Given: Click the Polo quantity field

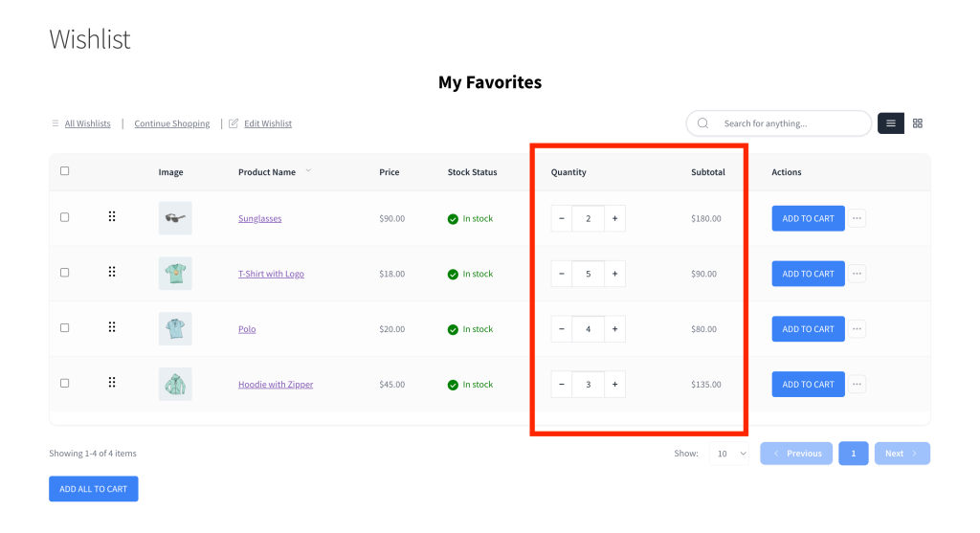Looking at the screenshot, I should point(589,328).
